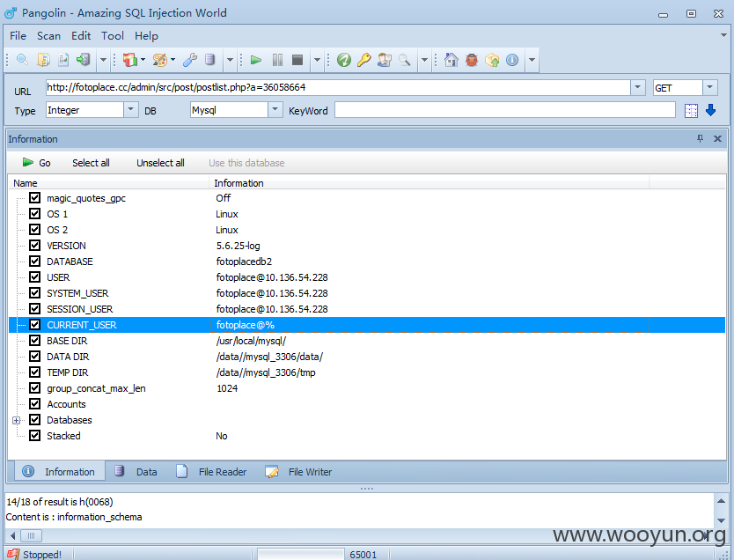Click the exit door toolbar icon
This screenshot has height=560, width=734.
[84, 60]
